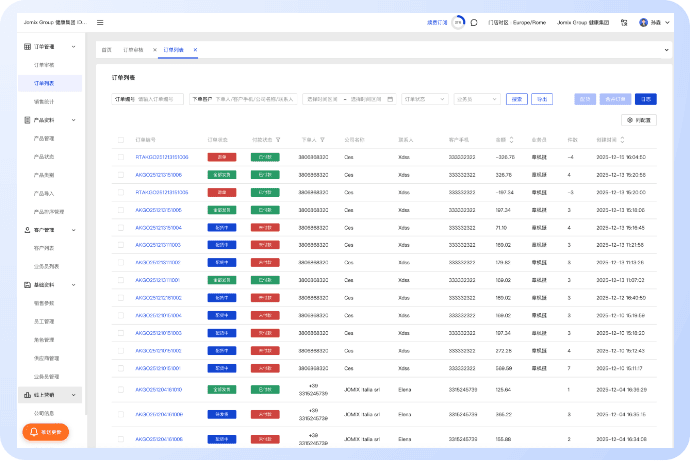Click the outlined search button
The height and width of the screenshot is (461, 690).
pos(516,99)
